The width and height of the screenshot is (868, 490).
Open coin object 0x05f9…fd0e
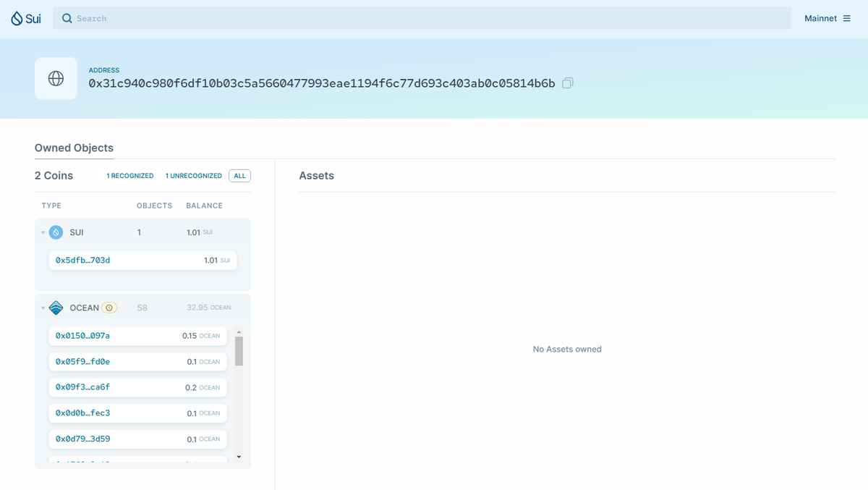137,361
